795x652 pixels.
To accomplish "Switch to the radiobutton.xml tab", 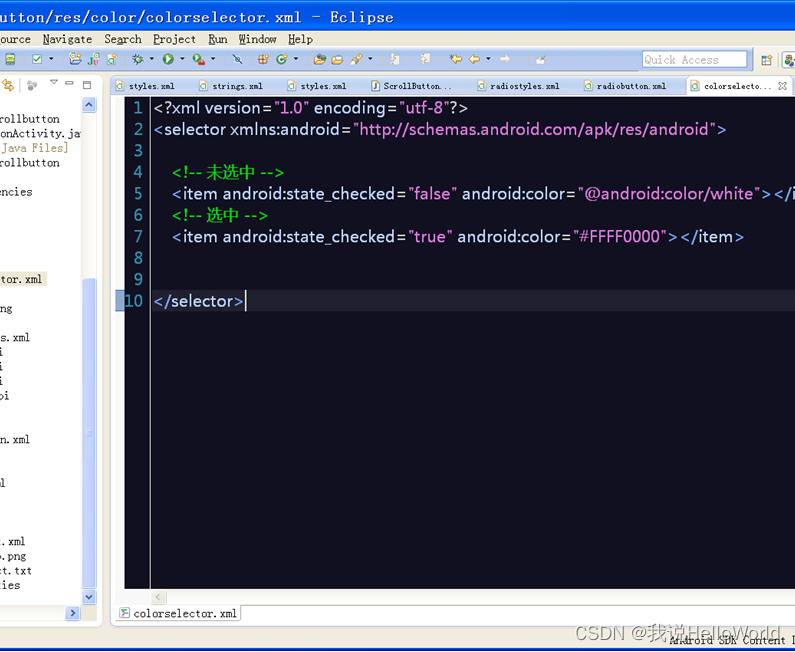I will pyautogui.click(x=625, y=86).
